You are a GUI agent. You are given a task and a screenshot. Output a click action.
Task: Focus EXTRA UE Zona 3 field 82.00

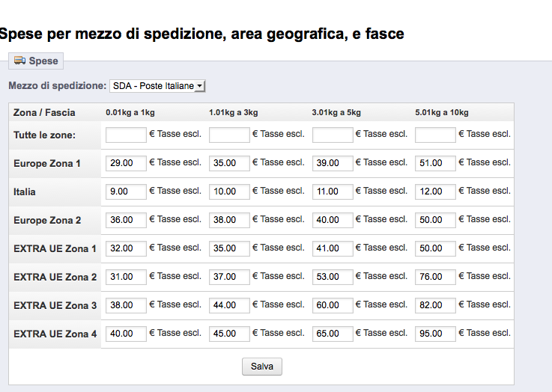pyautogui.click(x=435, y=305)
